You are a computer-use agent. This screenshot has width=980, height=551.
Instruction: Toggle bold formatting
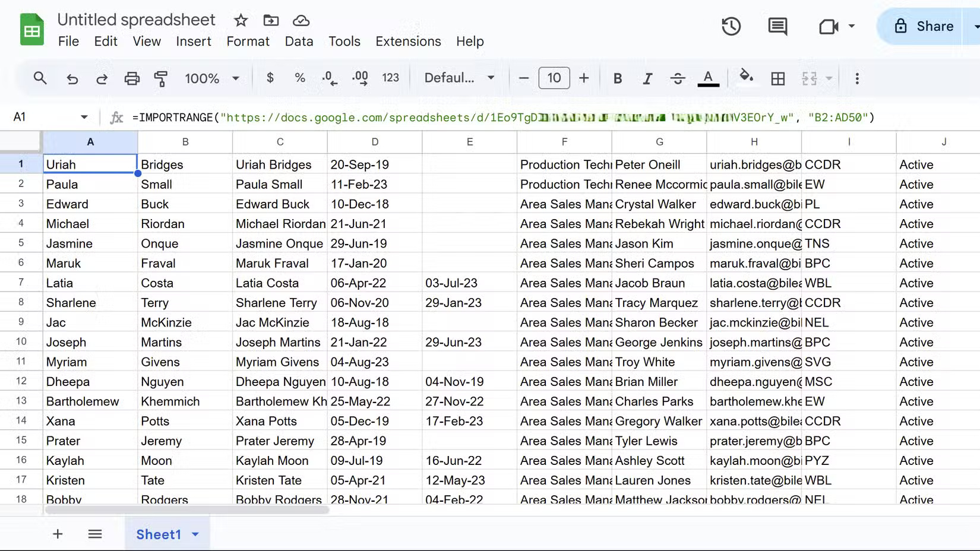pyautogui.click(x=618, y=78)
